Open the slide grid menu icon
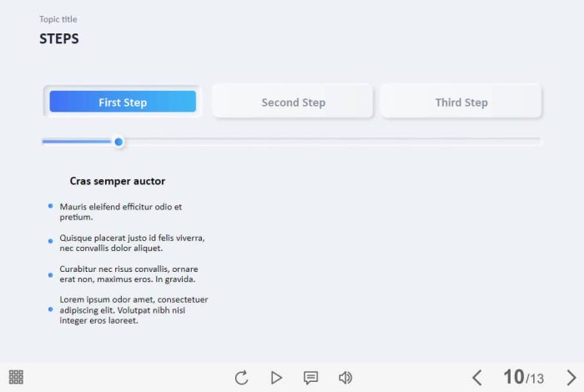Image resolution: width=584 pixels, height=392 pixels. click(x=16, y=377)
